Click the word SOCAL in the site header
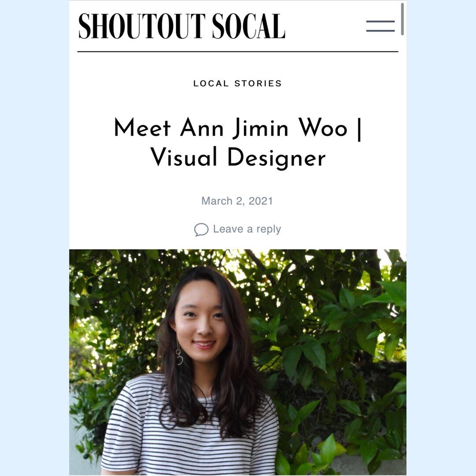Viewport: 476px width, 476px height. point(248,26)
